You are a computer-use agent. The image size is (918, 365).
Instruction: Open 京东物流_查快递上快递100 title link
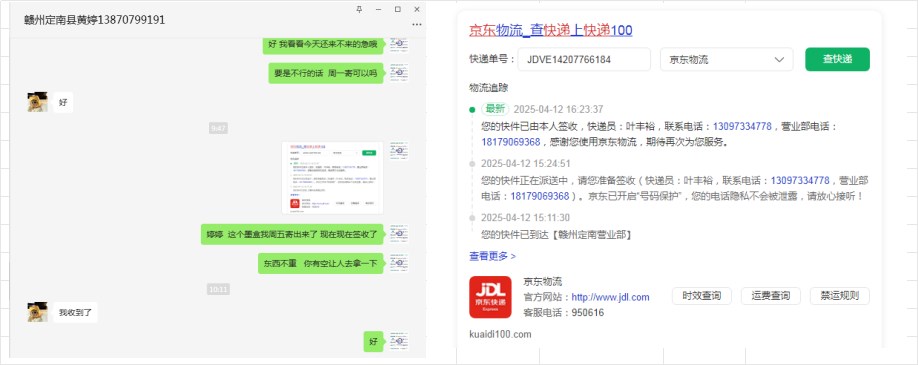(x=551, y=30)
